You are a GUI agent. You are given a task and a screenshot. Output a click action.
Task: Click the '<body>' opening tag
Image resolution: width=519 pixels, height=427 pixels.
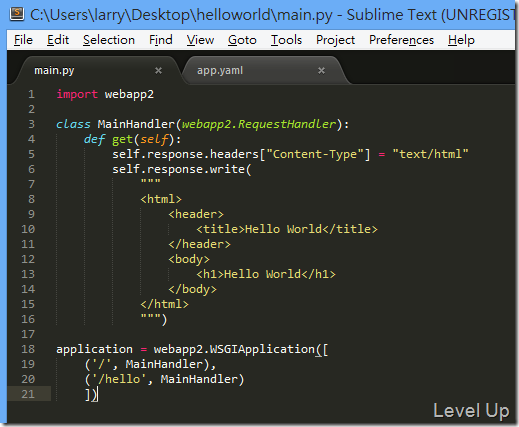coord(189,259)
